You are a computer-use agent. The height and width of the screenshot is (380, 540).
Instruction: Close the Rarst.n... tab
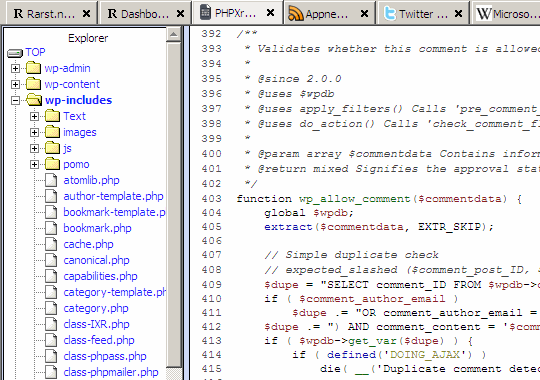(86, 14)
